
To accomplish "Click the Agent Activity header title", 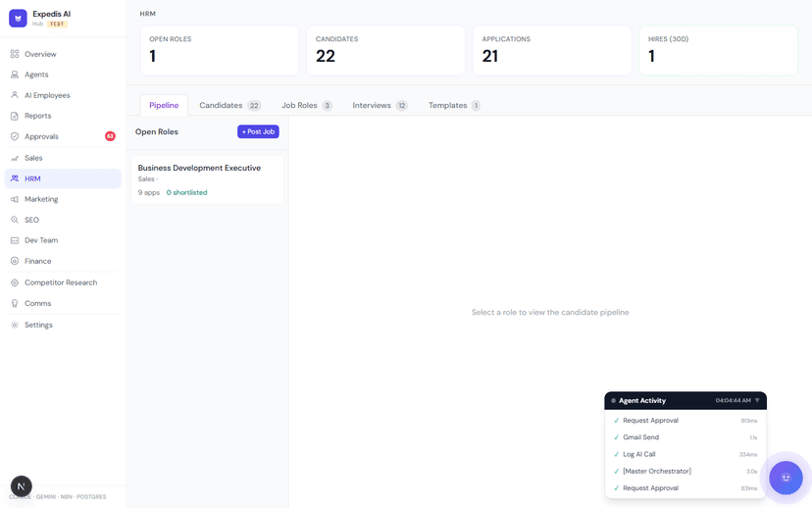I will (x=642, y=400).
